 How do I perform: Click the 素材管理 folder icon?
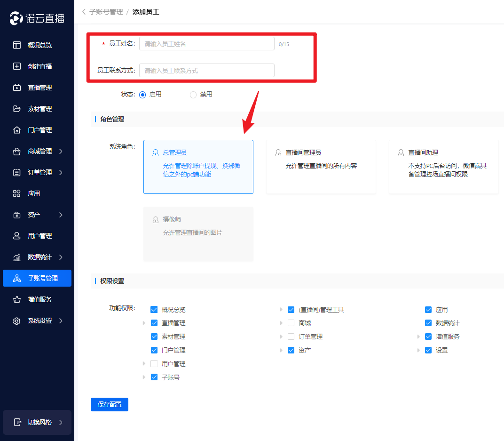(17, 109)
